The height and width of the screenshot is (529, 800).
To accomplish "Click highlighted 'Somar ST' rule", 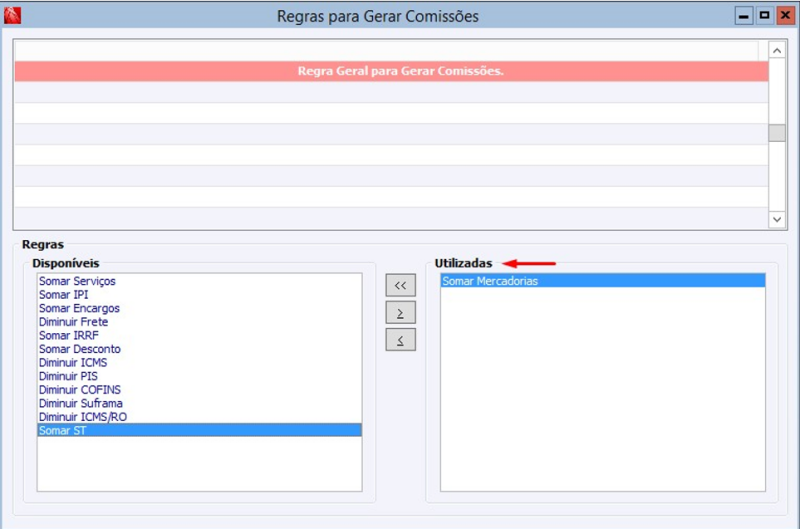I will [x=199, y=430].
